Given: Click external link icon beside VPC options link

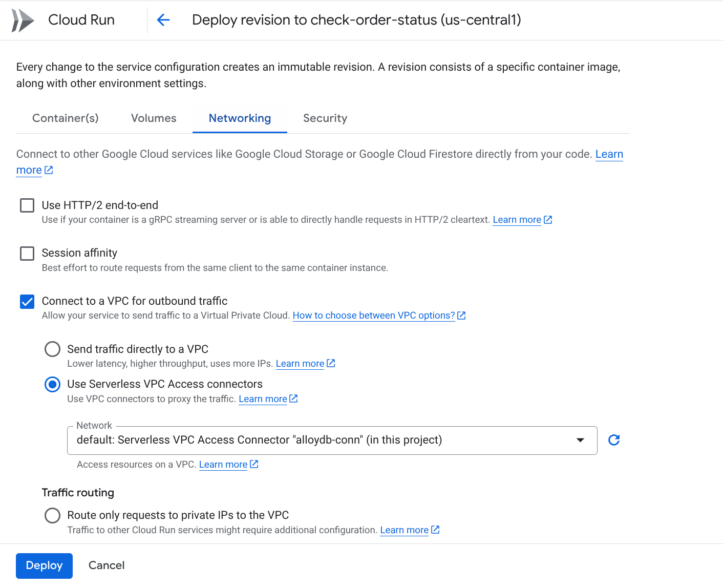Looking at the screenshot, I should pyautogui.click(x=461, y=316).
